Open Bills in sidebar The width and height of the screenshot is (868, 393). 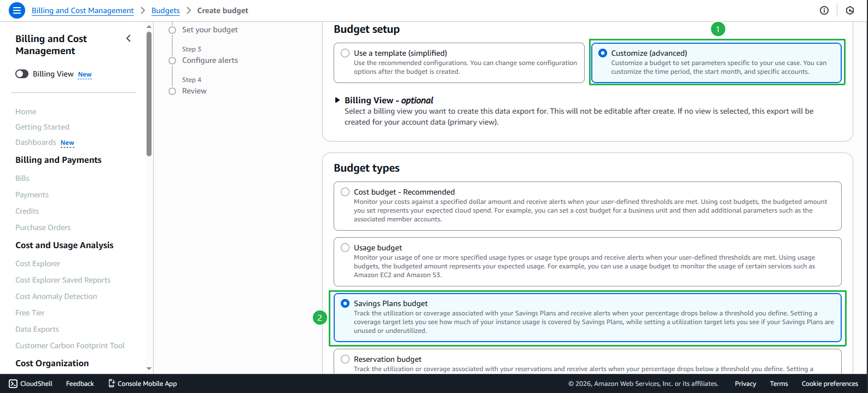22,178
